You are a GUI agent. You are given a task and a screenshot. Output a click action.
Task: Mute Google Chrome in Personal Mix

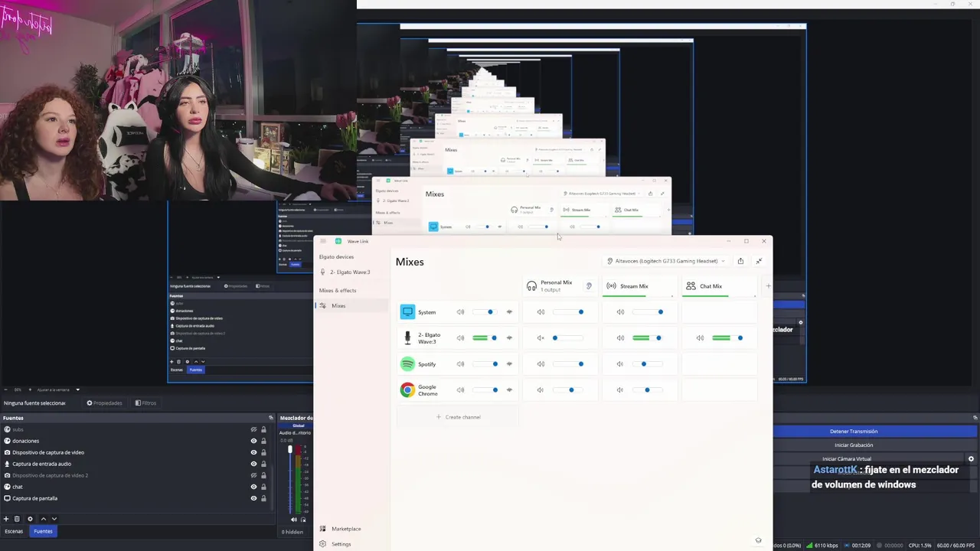[x=541, y=390]
